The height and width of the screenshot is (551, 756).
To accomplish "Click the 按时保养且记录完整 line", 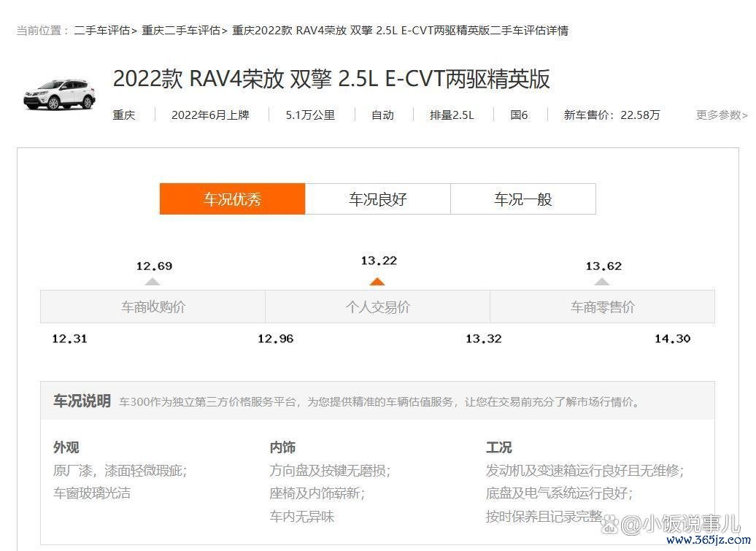I will point(544,516).
